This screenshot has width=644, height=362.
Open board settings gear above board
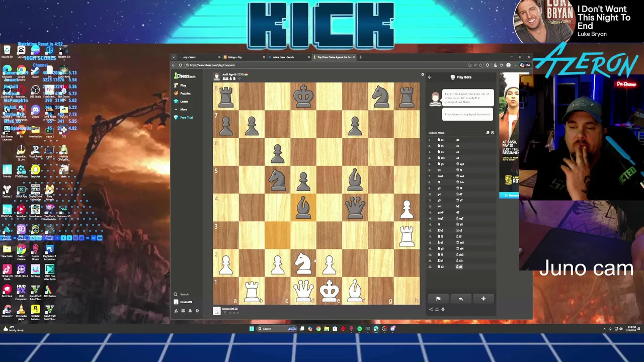pos(423,74)
